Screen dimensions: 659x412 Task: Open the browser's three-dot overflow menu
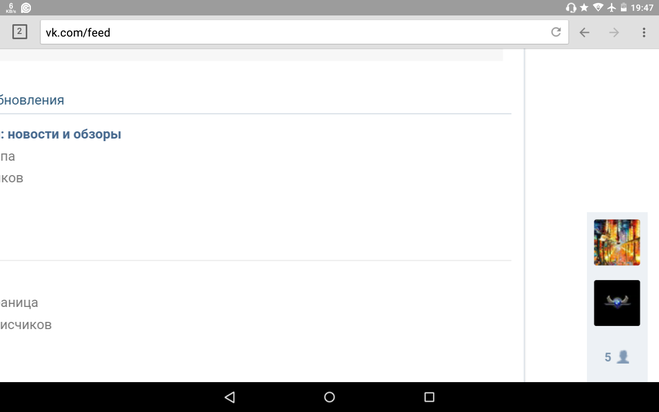click(x=644, y=32)
